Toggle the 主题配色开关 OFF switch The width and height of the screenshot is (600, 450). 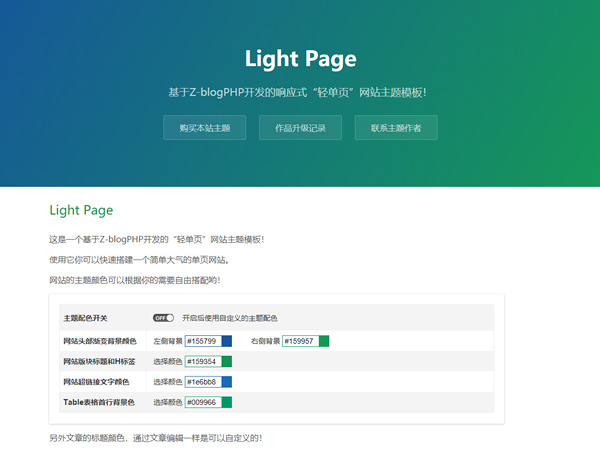(x=163, y=318)
